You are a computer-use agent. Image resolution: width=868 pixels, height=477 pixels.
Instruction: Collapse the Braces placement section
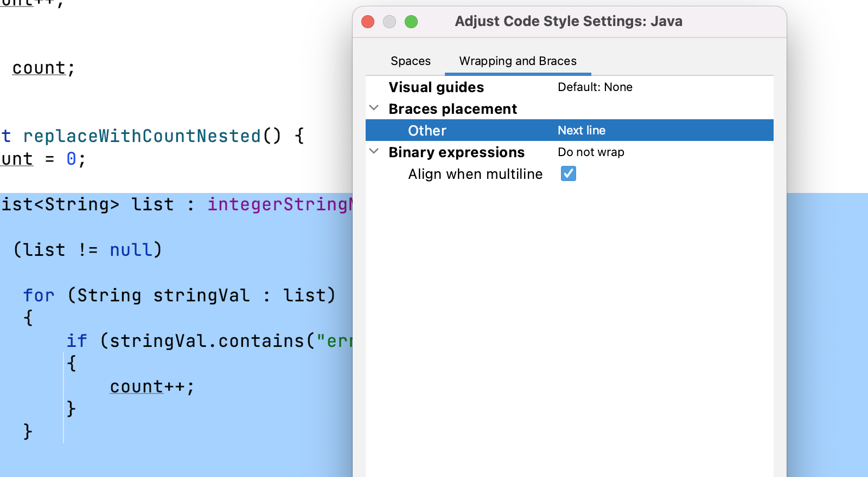pos(374,108)
